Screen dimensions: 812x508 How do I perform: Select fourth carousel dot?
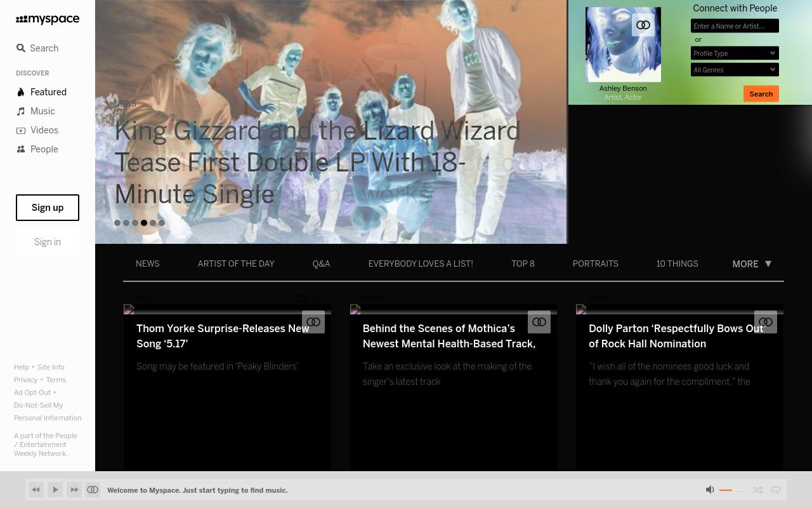click(x=144, y=223)
